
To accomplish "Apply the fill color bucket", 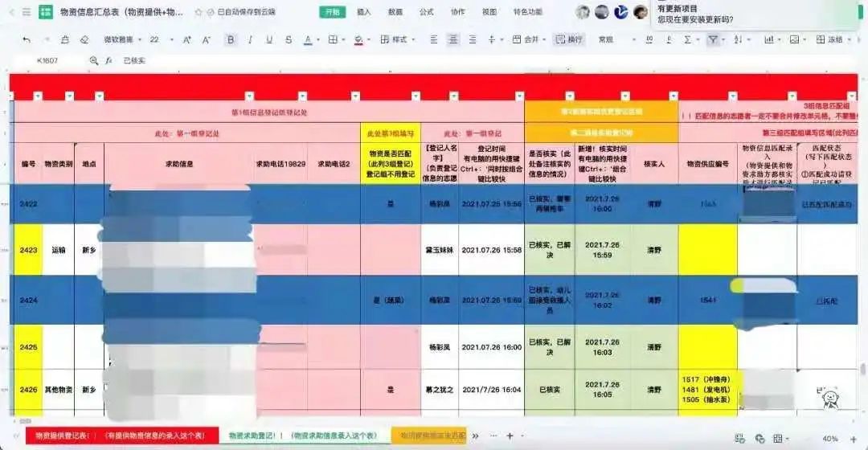I will coord(358,40).
